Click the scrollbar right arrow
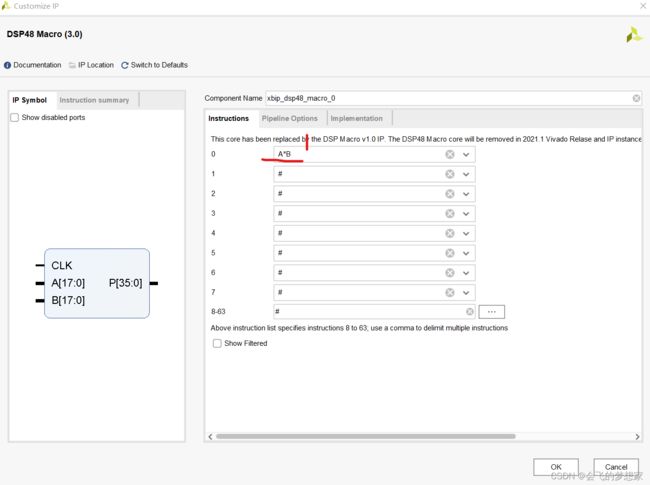The width and height of the screenshot is (650, 485). pos(637,436)
